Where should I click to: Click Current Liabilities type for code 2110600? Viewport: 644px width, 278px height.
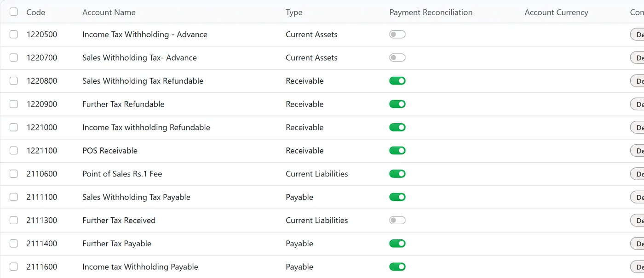[317, 174]
